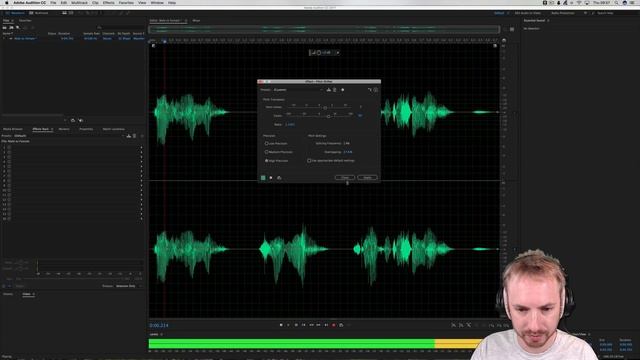Save Effects Rack preset icon
The image size is (640, 360).
tap(129, 136)
